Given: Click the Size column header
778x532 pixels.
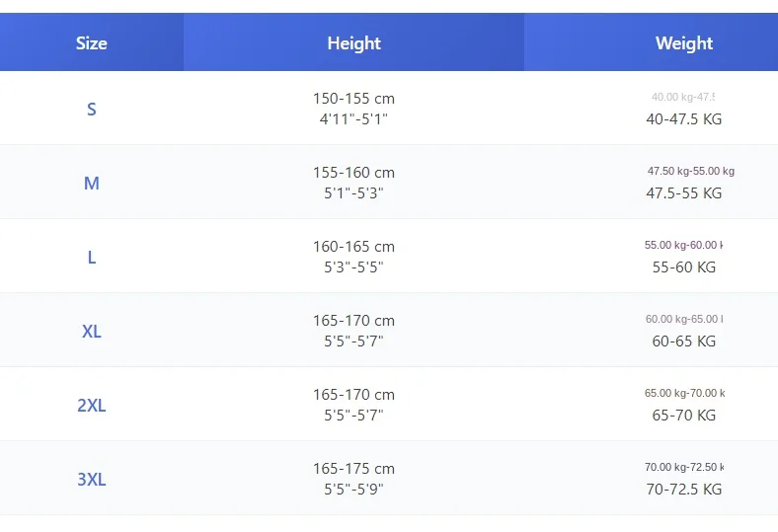Looking at the screenshot, I should click(x=91, y=43).
